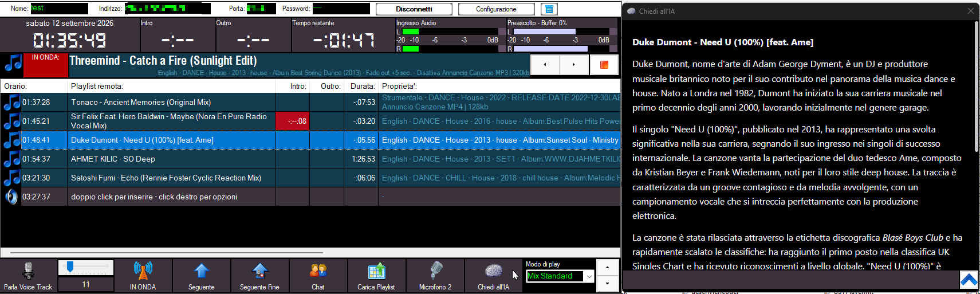Image resolution: width=980 pixels, height=294 pixels.
Task: Select the Tonaco - Ancient Memories playlist row
Action: click(x=310, y=102)
